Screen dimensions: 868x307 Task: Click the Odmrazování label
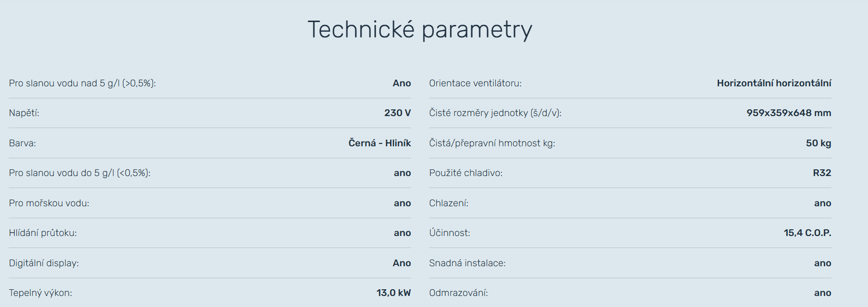click(x=458, y=293)
